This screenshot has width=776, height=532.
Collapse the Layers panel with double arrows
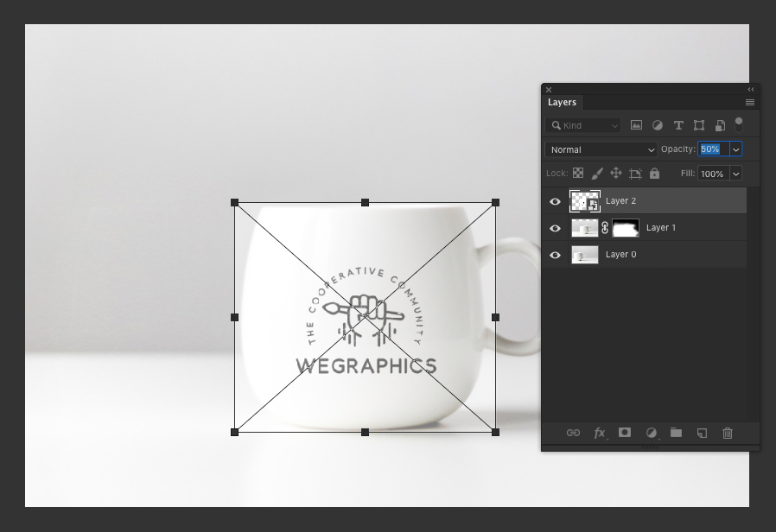click(751, 90)
